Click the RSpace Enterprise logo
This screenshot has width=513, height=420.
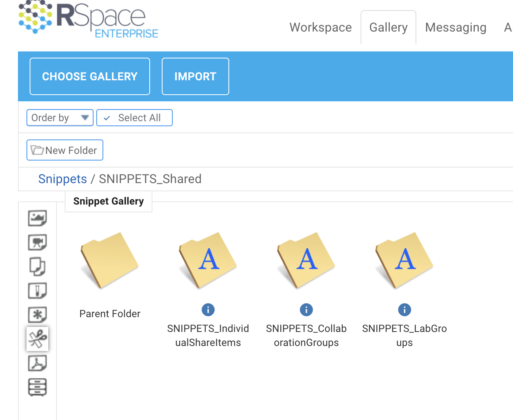[x=88, y=19]
